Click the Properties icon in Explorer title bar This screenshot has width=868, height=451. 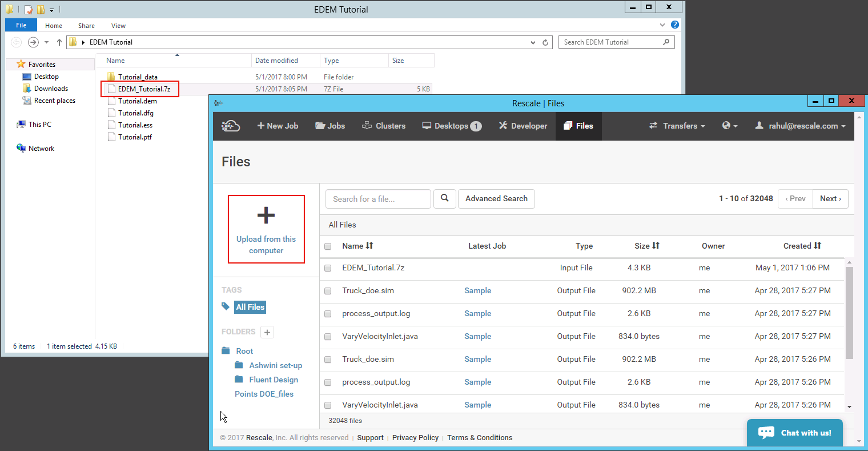tap(29, 10)
